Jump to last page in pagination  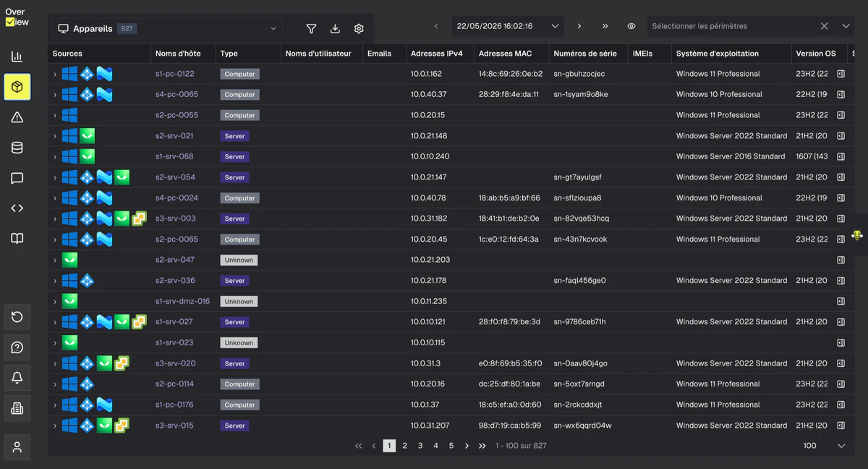[x=482, y=446]
